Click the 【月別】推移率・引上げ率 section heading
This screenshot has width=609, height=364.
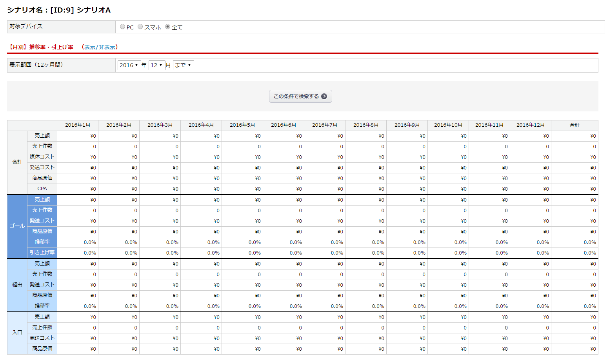(41, 47)
